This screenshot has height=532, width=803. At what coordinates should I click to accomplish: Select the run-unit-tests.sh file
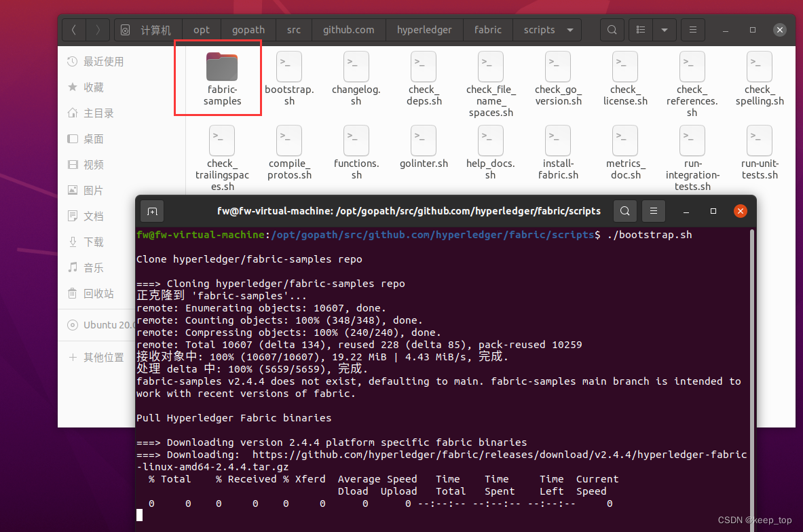click(x=760, y=153)
